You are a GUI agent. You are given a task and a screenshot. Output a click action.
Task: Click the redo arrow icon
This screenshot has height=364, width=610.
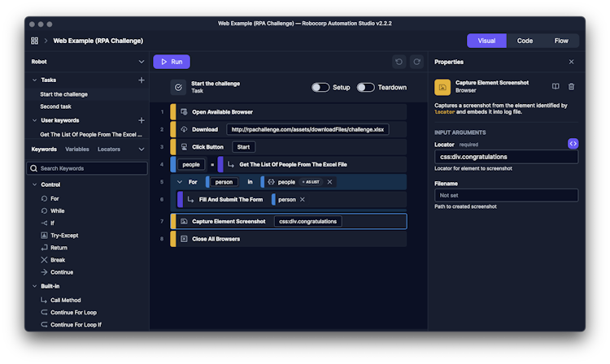[416, 62]
